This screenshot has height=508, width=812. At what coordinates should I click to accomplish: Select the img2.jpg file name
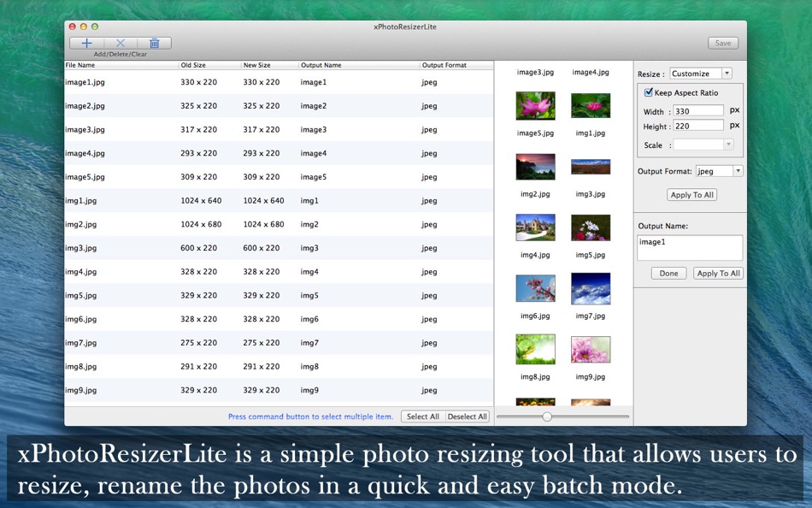pos(81,224)
